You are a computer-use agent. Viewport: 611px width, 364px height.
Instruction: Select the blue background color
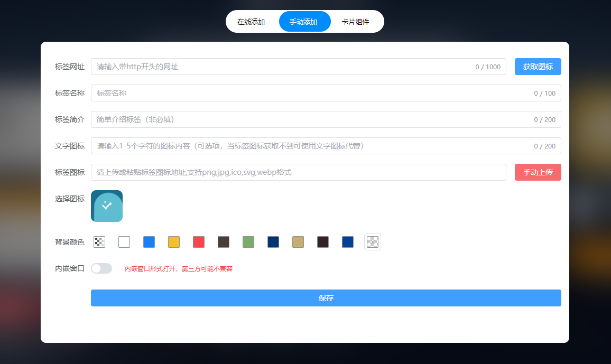pos(149,241)
